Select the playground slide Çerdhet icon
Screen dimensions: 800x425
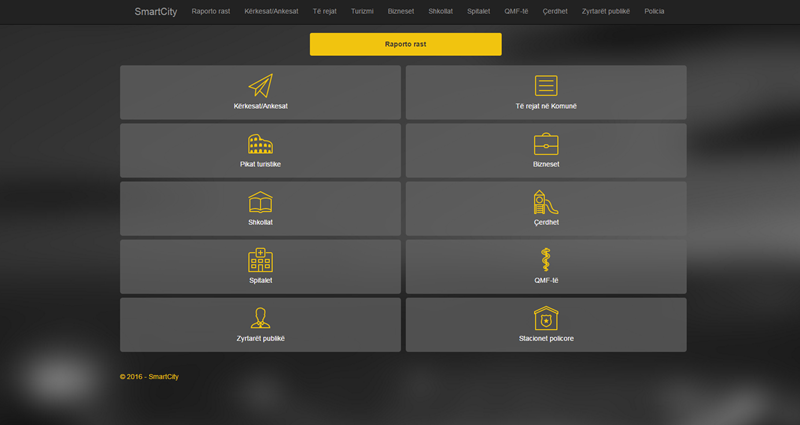coord(546,202)
